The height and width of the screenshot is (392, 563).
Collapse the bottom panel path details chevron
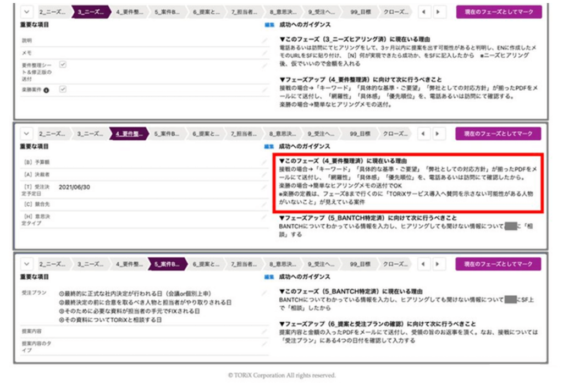coord(27,264)
